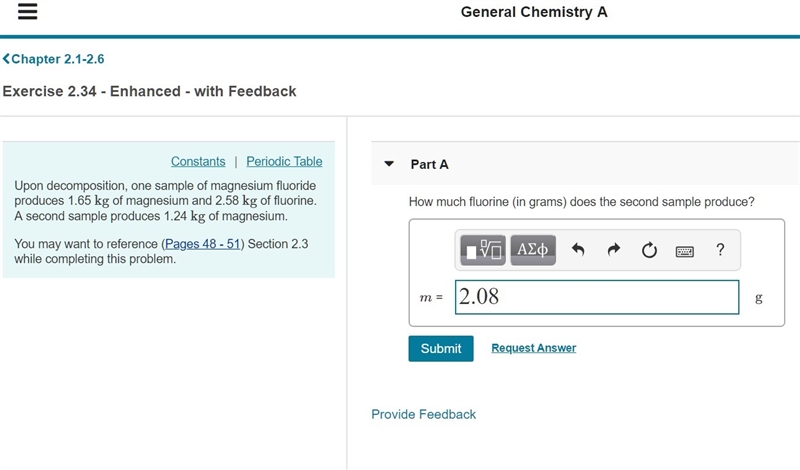
Task: Click the undo arrow in answer toolbar
Action: [578, 250]
